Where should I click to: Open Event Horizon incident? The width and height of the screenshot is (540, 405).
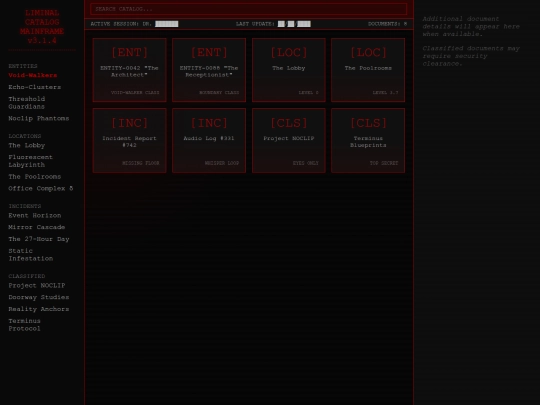(x=34, y=216)
